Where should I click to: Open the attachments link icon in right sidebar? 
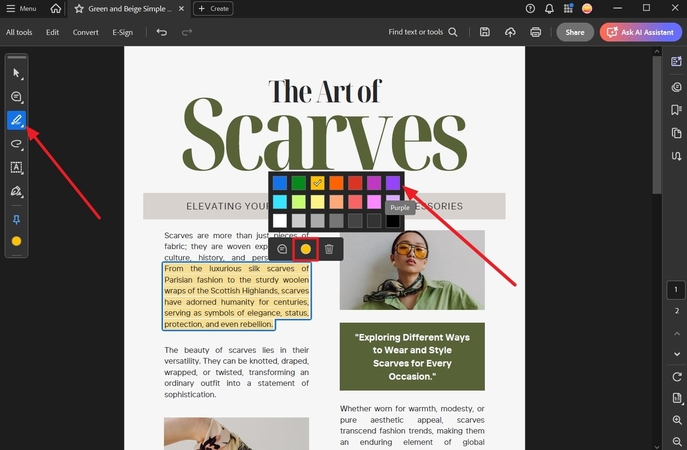pyautogui.click(x=676, y=156)
